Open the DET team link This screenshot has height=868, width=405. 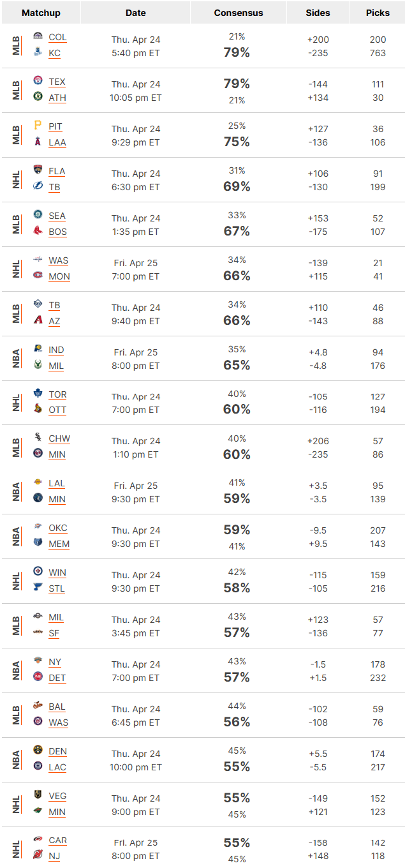(57, 678)
